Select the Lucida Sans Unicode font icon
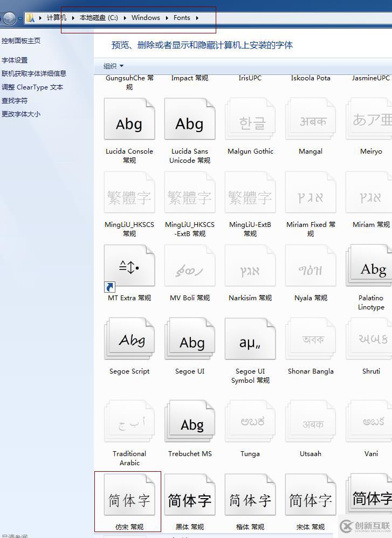Image resolution: width=392 pixels, height=538 pixels. [x=190, y=119]
